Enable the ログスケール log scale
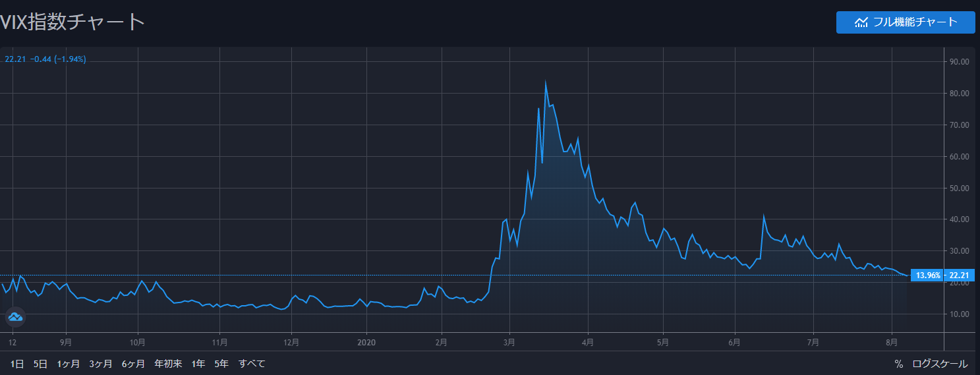980x375 pixels. point(940,364)
